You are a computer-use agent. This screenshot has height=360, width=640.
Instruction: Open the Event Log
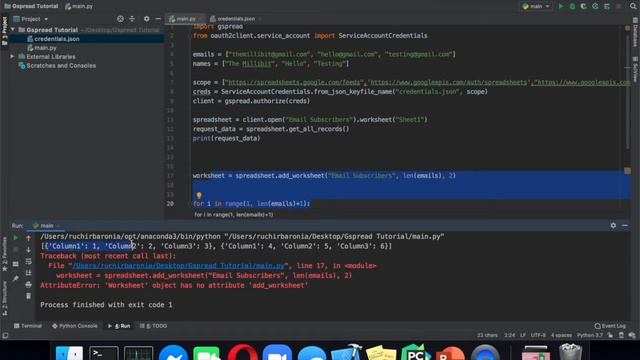(x=610, y=326)
